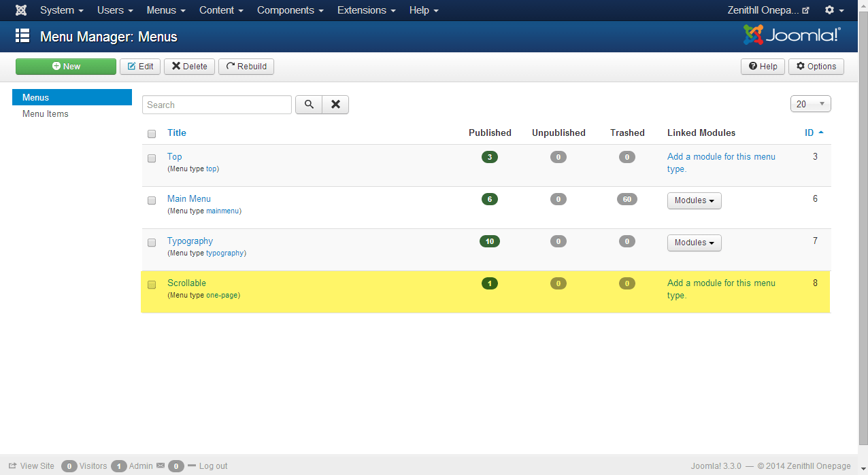This screenshot has width=868, height=475.
Task: Select Menus in the sidebar
Action: (x=72, y=97)
